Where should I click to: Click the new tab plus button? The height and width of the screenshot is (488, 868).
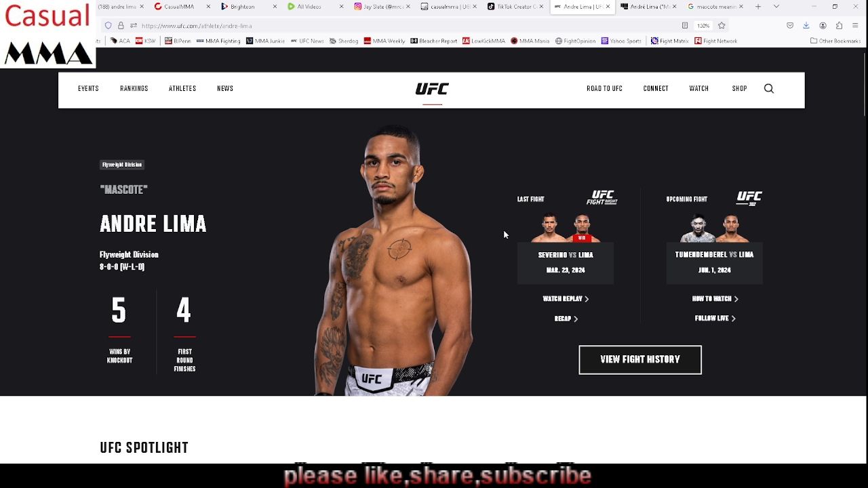click(758, 7)
